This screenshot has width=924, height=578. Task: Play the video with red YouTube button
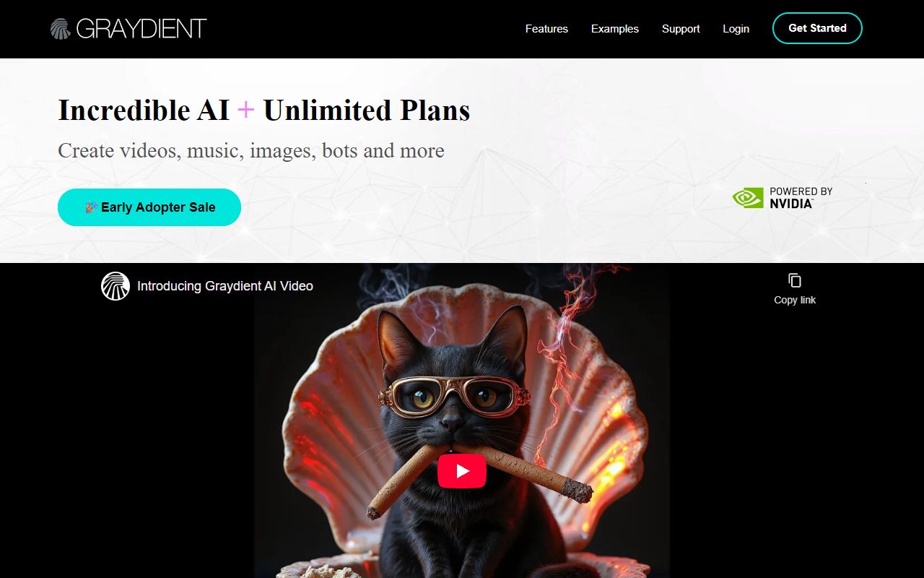pos(462,471)
